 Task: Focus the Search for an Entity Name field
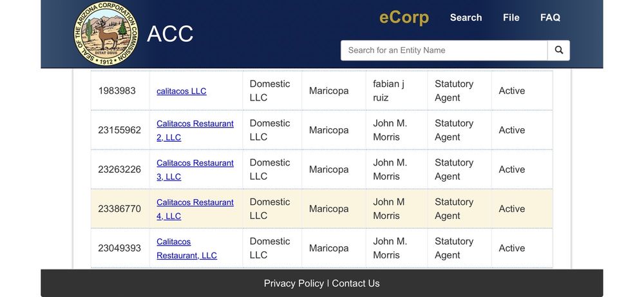point(444,50)
